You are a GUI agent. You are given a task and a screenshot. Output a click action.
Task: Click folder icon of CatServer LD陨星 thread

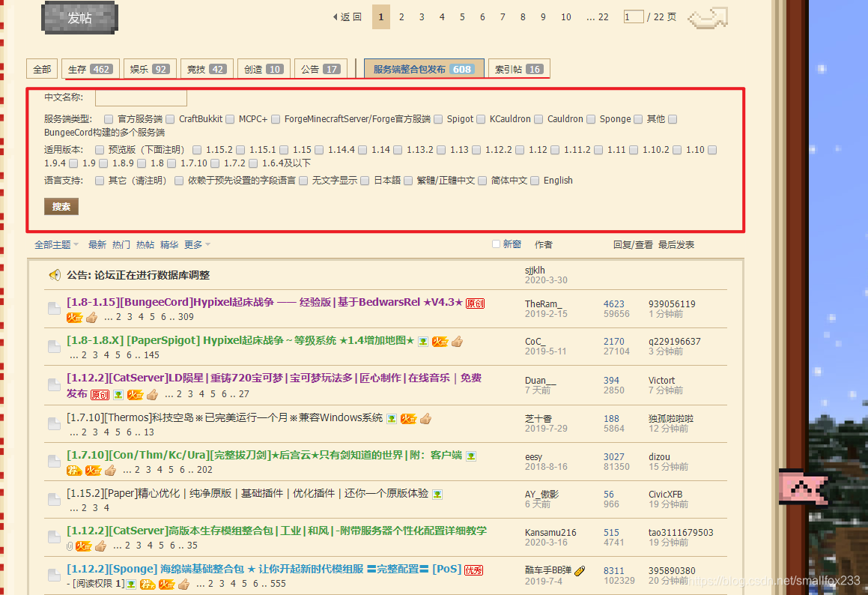click(54, 384)
